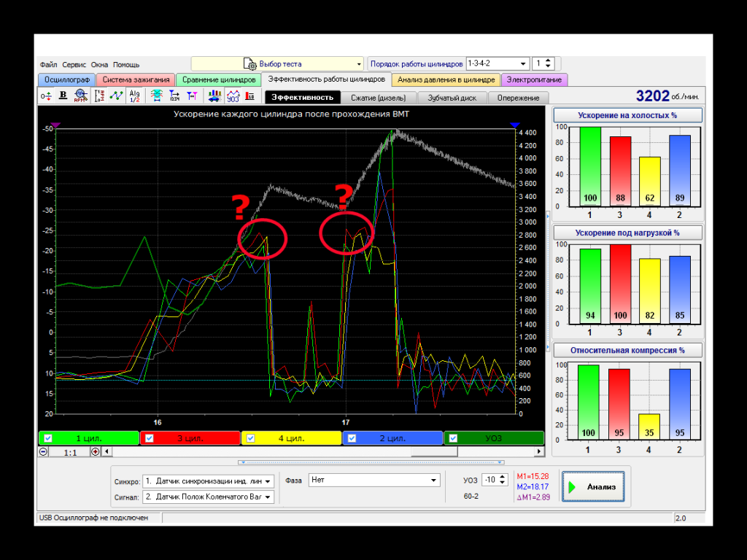The width and height of the screenshot is (747, 560).
Task: Open the 'Окна' menu
Action: coord(99,64)
